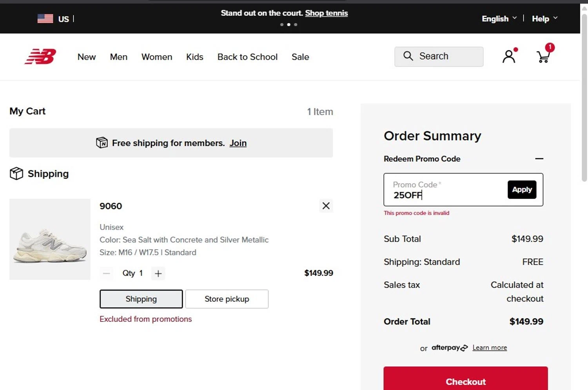Open the account profile icon

click(x=509, y=56)
